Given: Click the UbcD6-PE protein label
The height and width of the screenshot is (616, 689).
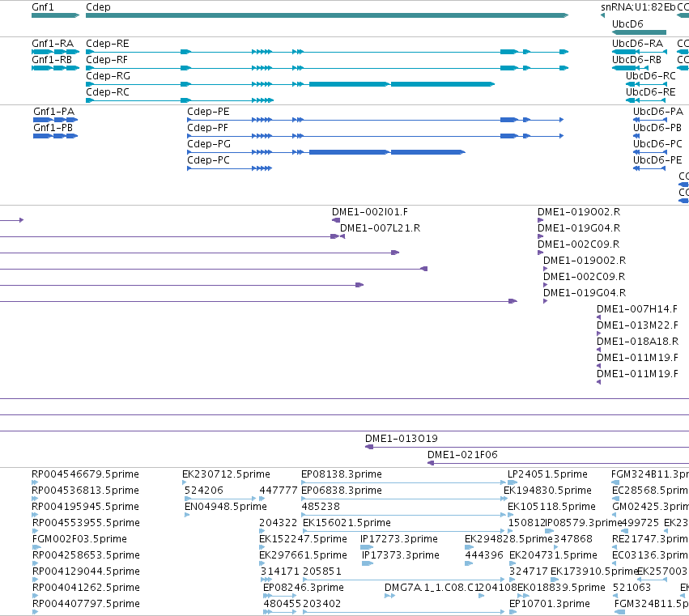Looking at the screenshot, I should coord(657,160).
